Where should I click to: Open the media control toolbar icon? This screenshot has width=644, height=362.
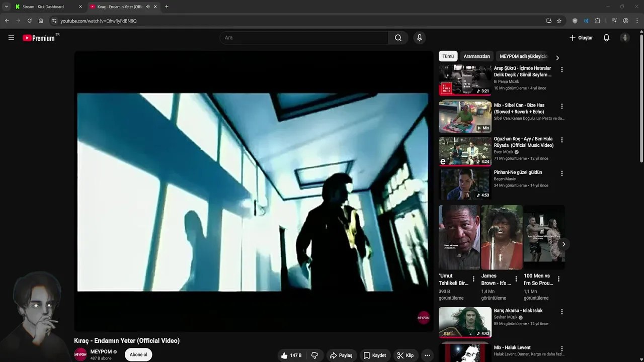pyautogui.click(x=614, y=21)
